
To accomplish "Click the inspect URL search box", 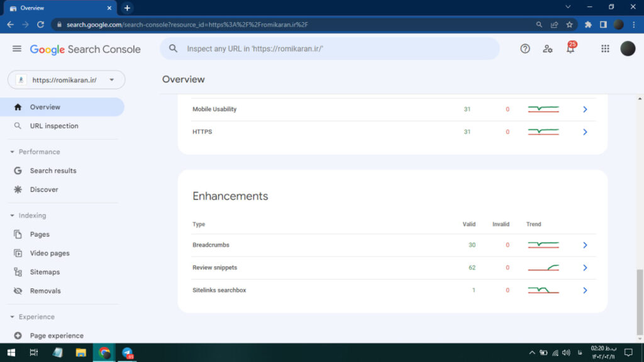I will pos(330,48).
